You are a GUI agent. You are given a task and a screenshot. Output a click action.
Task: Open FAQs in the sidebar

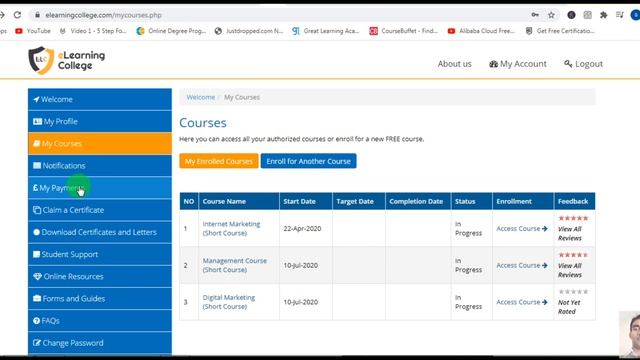coord(100,320)
